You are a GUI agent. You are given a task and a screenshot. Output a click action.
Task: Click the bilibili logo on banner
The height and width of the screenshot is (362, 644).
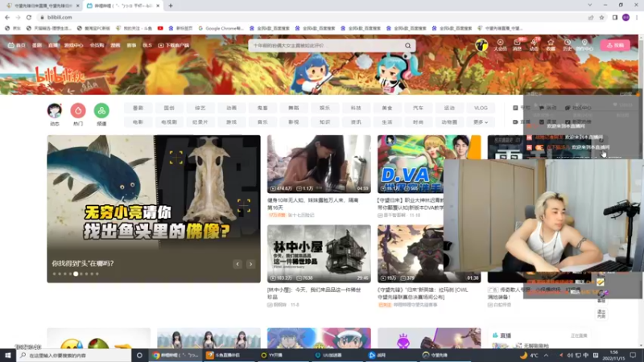[x=60, y=76]
